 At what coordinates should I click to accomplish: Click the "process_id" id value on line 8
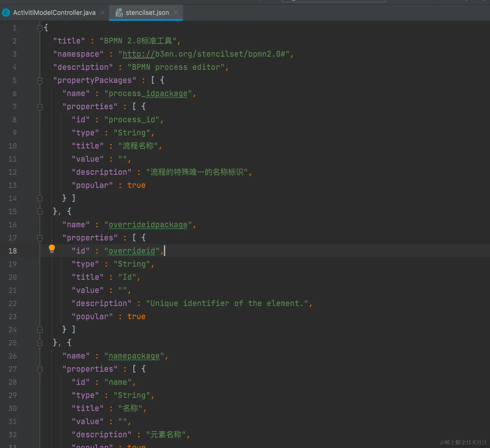point(132,120)
